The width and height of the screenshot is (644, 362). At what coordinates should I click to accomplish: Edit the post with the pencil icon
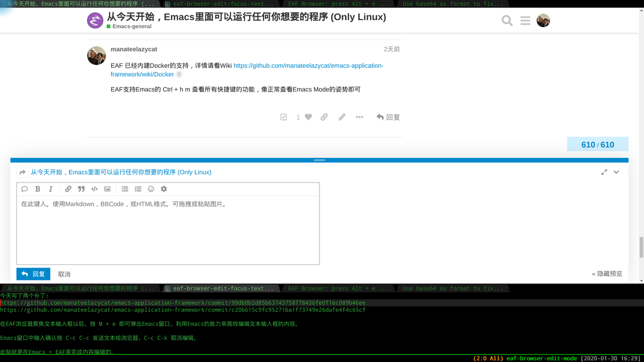tap(342, 117)
